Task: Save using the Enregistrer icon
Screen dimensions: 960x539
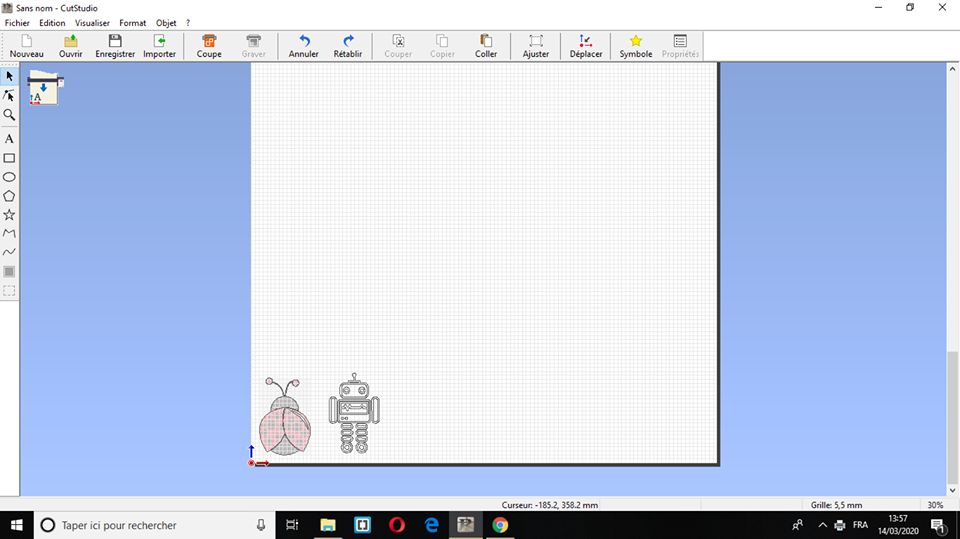Action: [115, 46]
